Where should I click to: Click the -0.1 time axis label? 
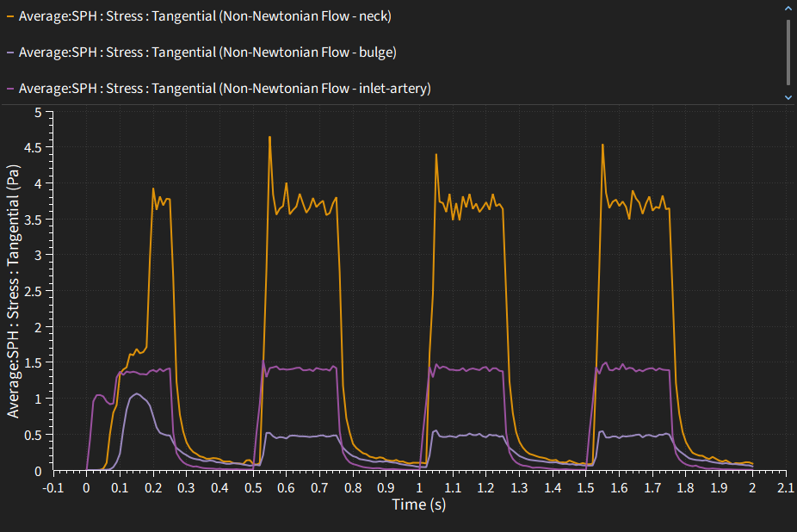pyautogui.click(x=53, y=488)
